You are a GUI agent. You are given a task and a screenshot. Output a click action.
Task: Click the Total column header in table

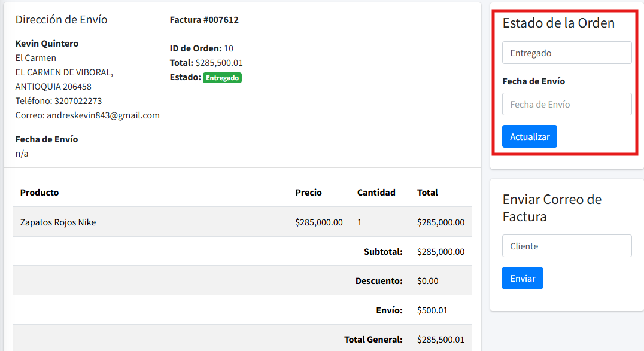(x=427, y=193)
